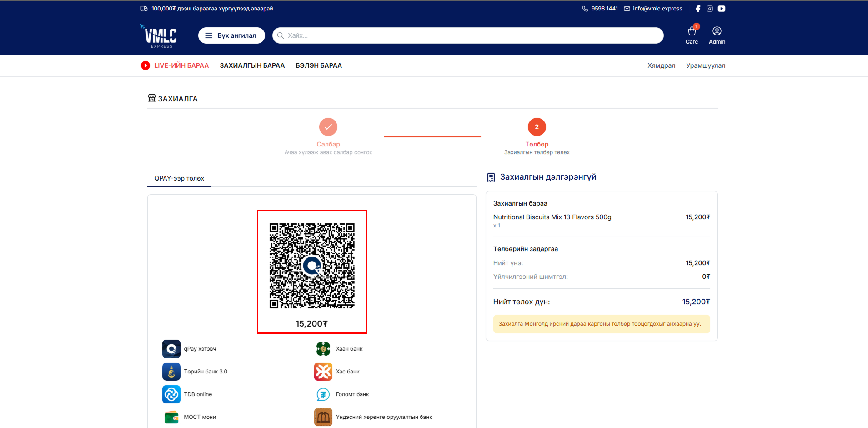Open the YouTube social link
Screen dimensions: 868x428
(722, 9)
